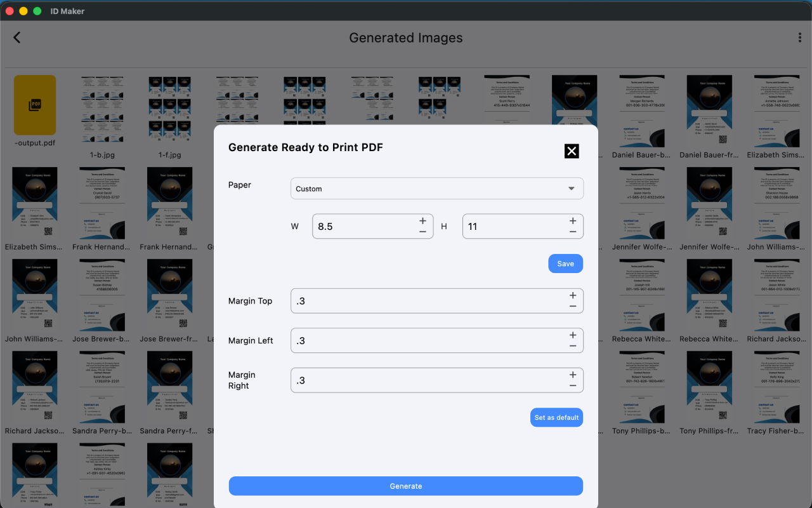The height and width of the screenshot is (508, 812).
Task: Decrease paper width with minus
Action: [x=422, y=232]
